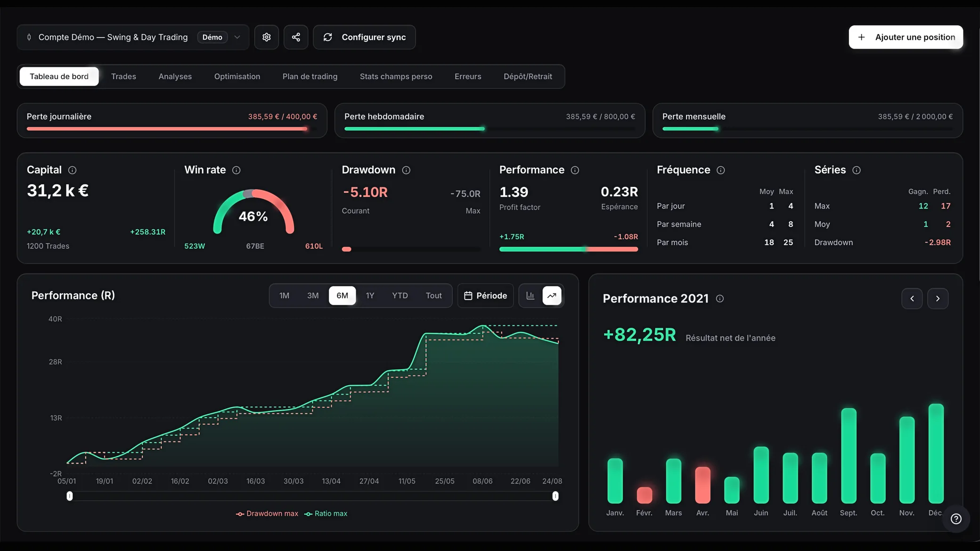The height and width of the screenshot is (551, 980).
Task: Open the help question mark icon
Action: coord(956,519)
